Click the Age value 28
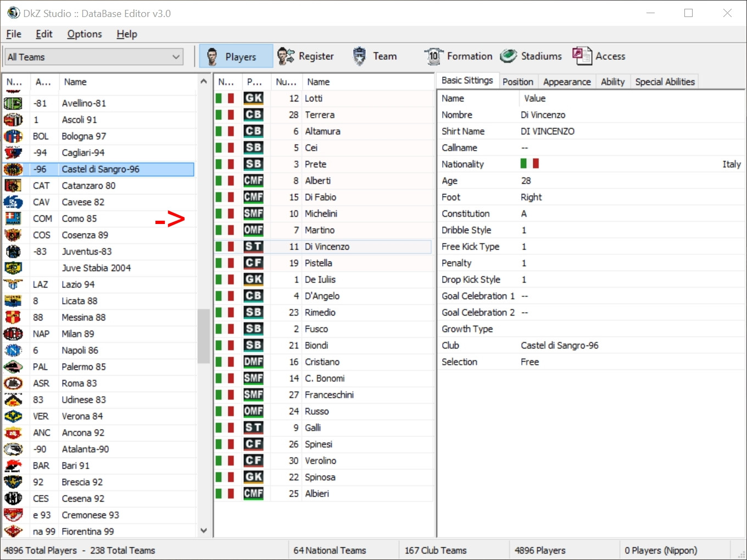The height and width of the screenshot is (560, 747). click(526, 181)
